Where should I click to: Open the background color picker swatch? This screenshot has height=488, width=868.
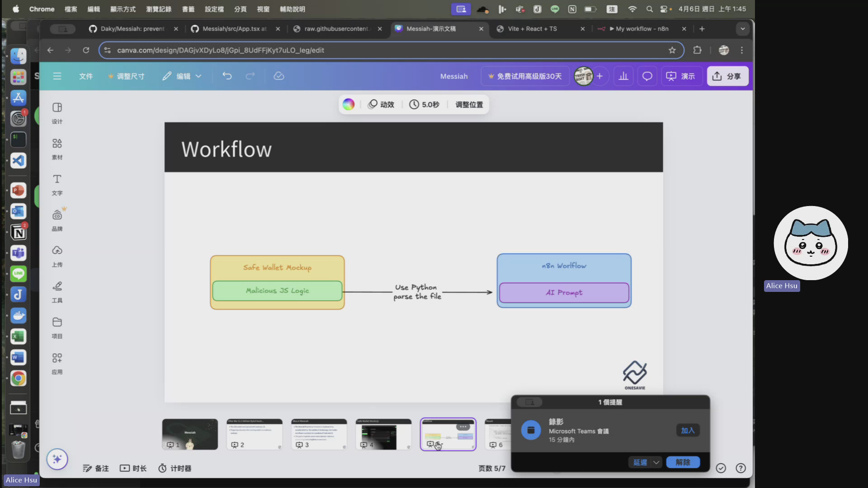[x=348, y=104]
